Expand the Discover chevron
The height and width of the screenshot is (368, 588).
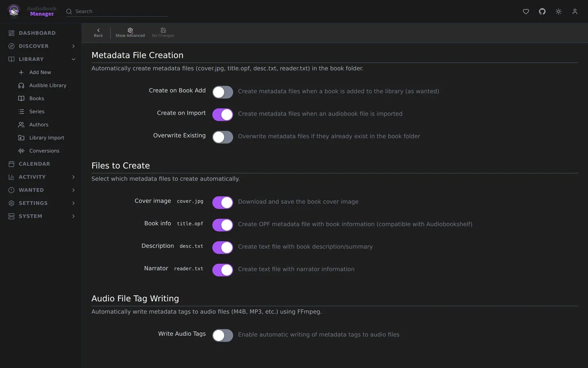[73, 46]
